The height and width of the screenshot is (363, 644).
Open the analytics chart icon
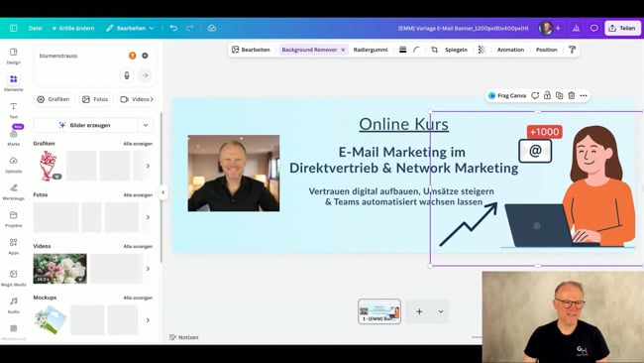pos(576,28)
